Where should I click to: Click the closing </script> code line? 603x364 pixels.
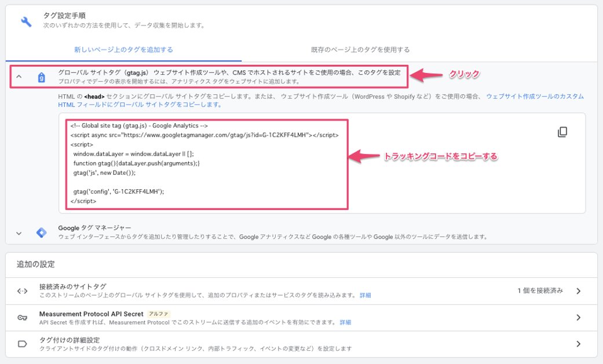(x=83, y=201)
